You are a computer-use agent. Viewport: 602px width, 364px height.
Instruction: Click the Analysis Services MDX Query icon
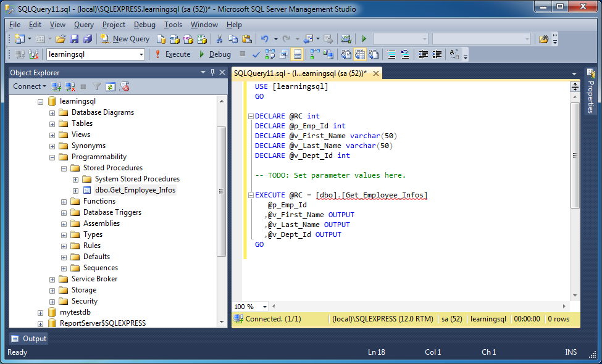coord(175,39)
